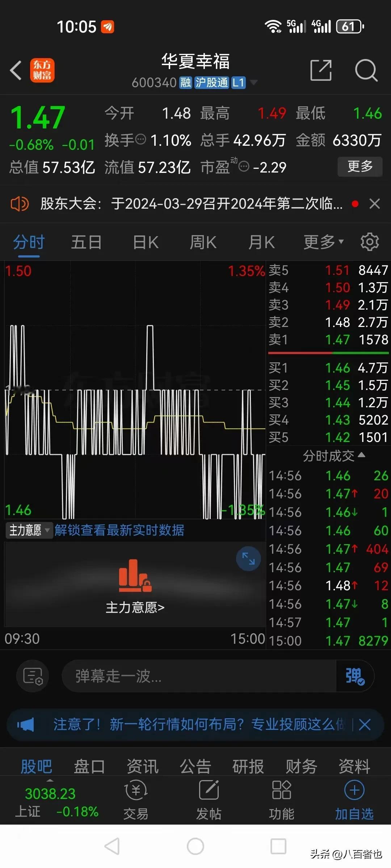Screen dimensions: 391x868
Task: Select the 分时 chart tab
Action: [x=29, y=242]
